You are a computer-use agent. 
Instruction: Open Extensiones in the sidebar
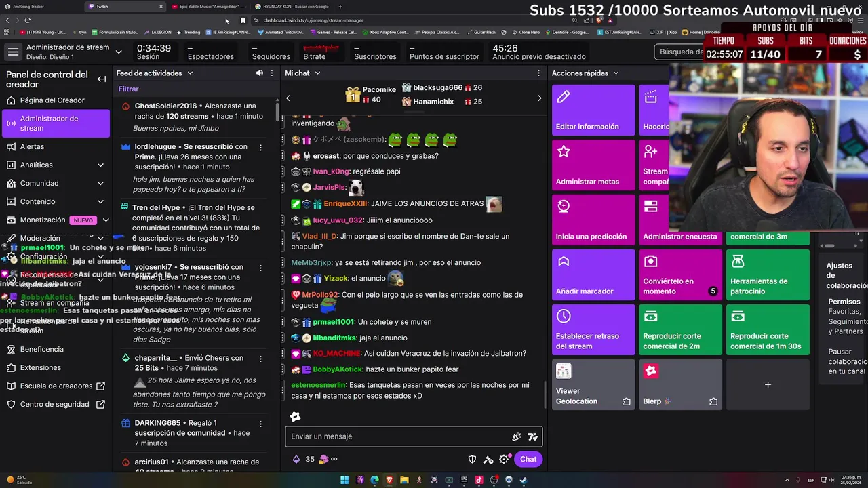[x=40, y=367]
